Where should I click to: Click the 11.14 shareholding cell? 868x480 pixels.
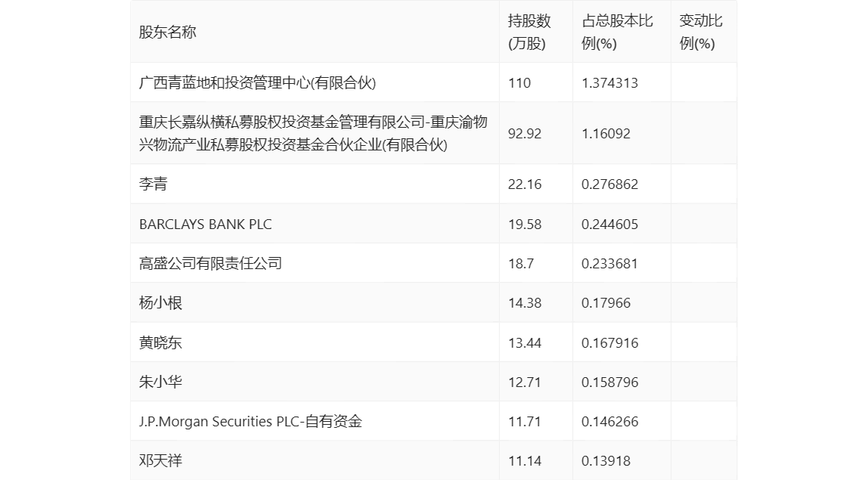tap(525, 460)
